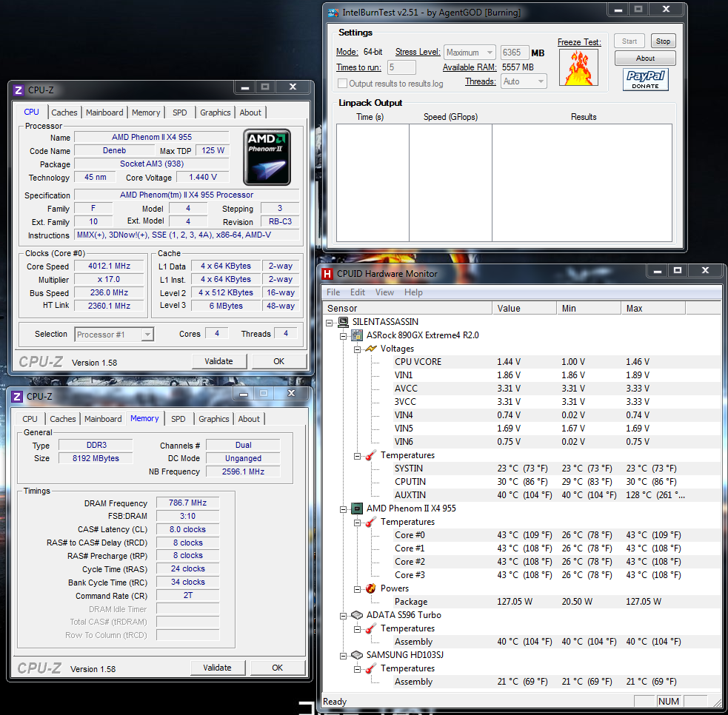Image resolution: width=728 pixels, height=715 pixels.
Task: Open the View menu in Hardware Monitor
Action: click(384, 292)
